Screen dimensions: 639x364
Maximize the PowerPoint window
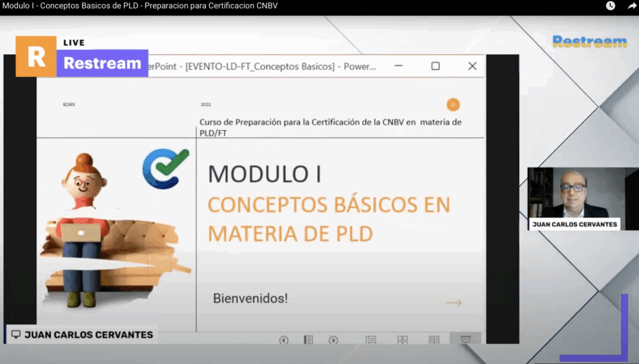(x=436, y=66)
